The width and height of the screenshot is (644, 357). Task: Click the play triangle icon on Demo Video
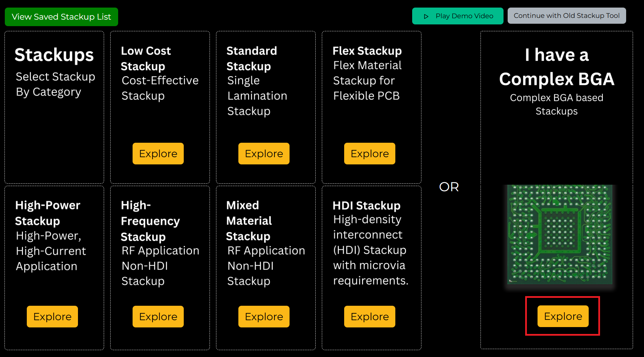tap(426, 16)
